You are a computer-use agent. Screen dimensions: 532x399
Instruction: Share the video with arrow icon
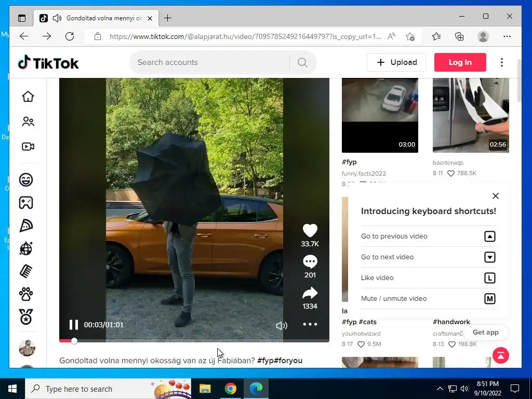tap(310, 293)
